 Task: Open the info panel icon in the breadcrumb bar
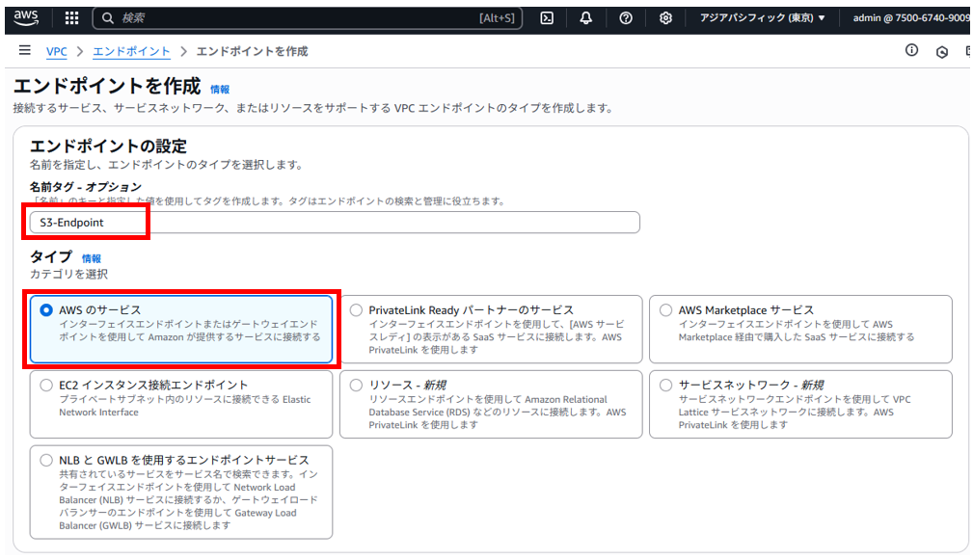911,50
